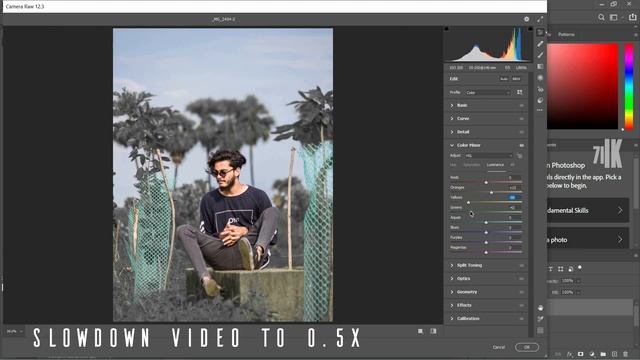640x360 pixels.
Task: Open the Snapshots/Presets circle icon
Action: point(540,100)
